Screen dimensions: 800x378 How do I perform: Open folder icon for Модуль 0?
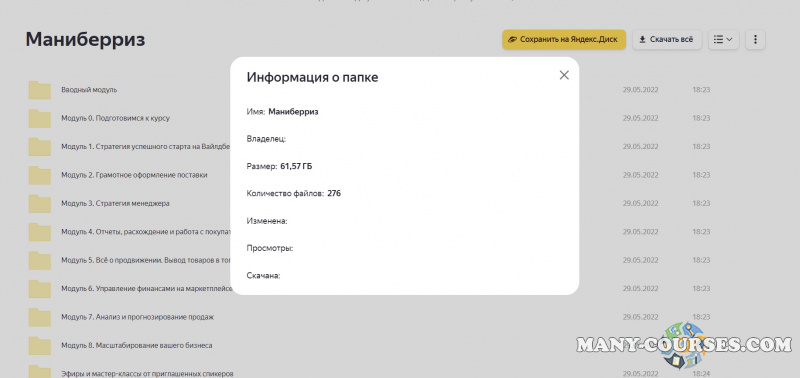40,118
